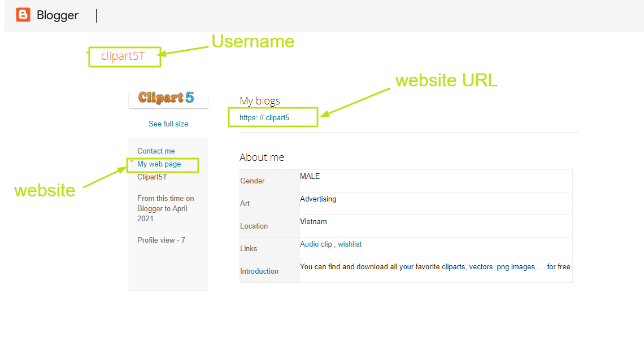The height and width of the screenshot is (346, 644).
Task: Open the My web page link
Action: 159,164
